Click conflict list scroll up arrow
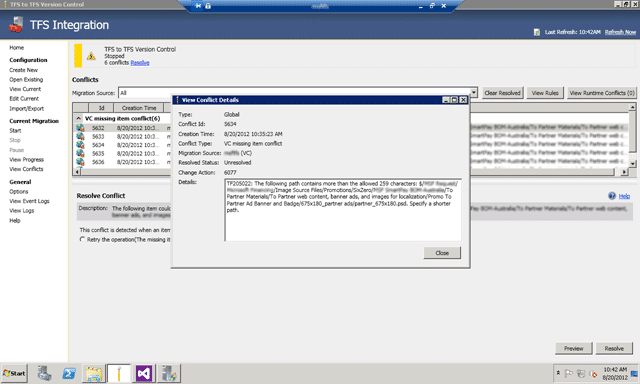Viewport: 640px width, 384px height. point(632,107)
